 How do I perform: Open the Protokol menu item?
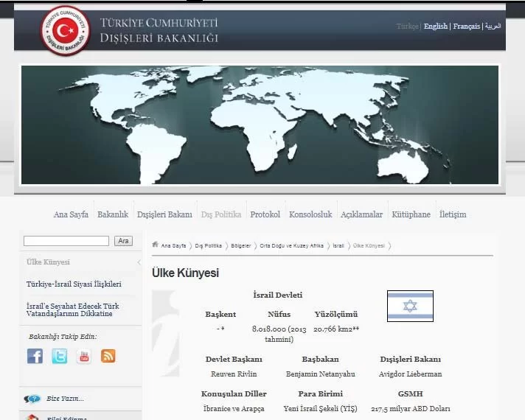click(265, 214)
